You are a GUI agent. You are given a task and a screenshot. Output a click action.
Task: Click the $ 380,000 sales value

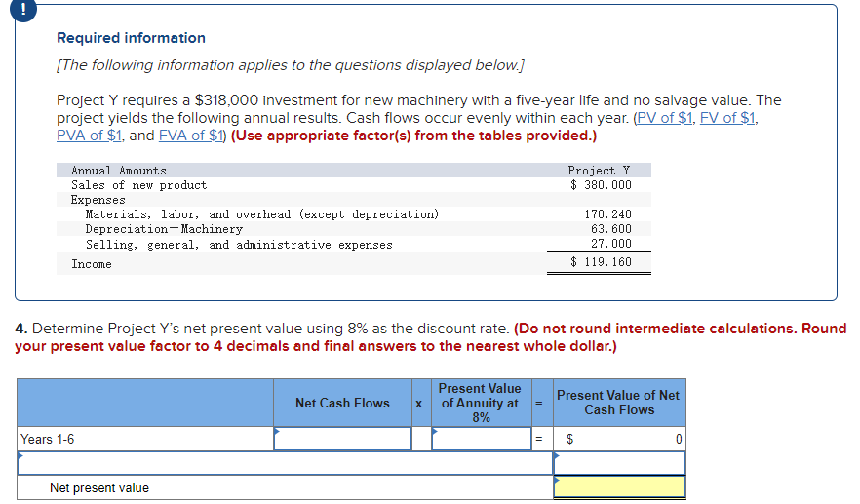tap(601, 185)
